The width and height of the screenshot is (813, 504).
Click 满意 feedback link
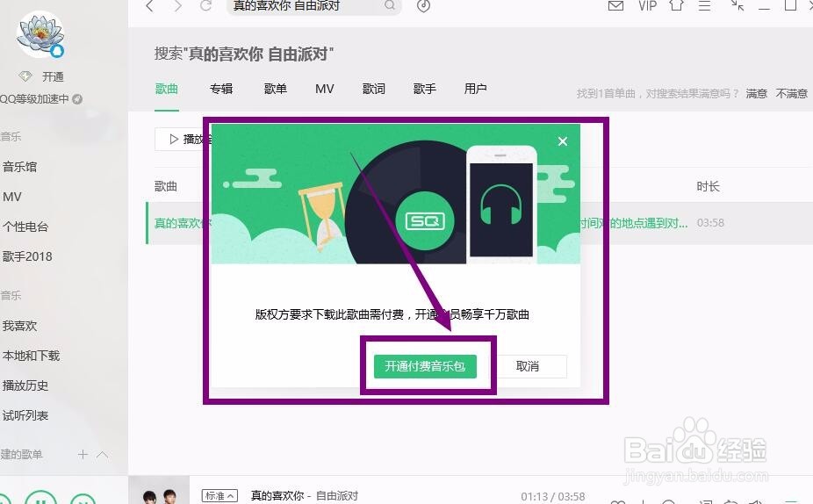(757, 93)
